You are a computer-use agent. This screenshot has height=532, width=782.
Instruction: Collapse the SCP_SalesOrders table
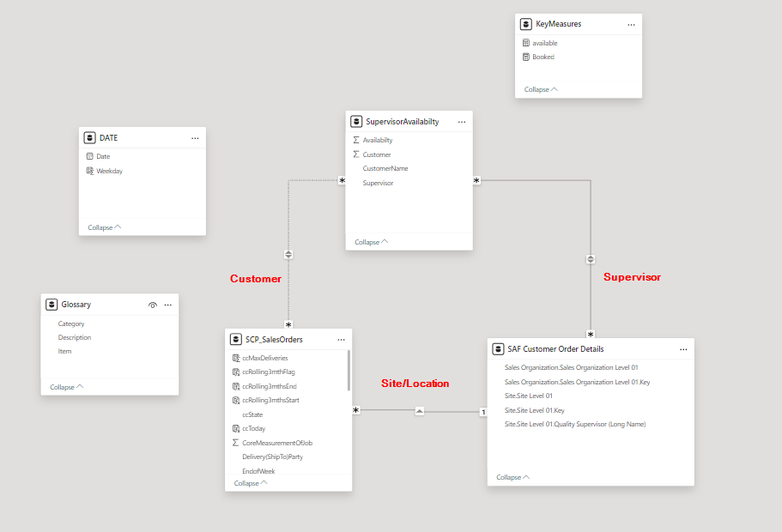[x=251, y=484]
